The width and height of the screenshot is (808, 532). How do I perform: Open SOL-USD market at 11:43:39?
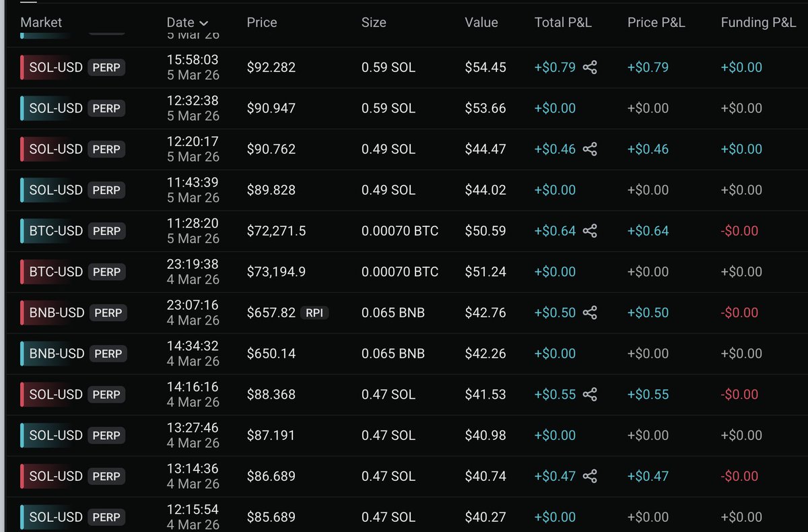[56, 190]
